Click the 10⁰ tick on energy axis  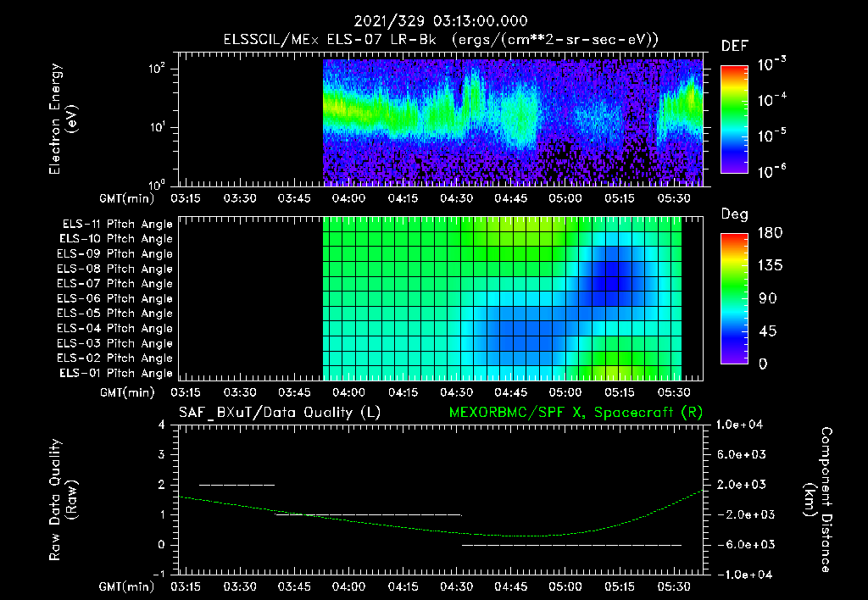[x=157, y=185]
